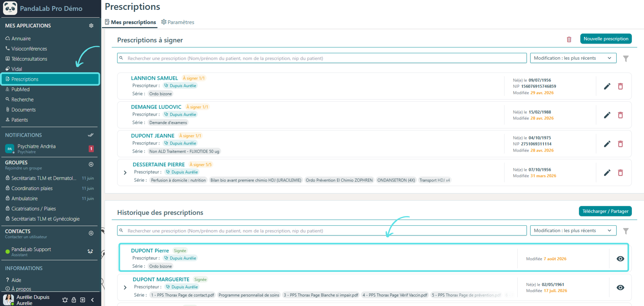Screen dimensions: 644x306
Task: Edit the DESSERTAINE PIERRE prescription with the pencil
Action: pos(607,173)
